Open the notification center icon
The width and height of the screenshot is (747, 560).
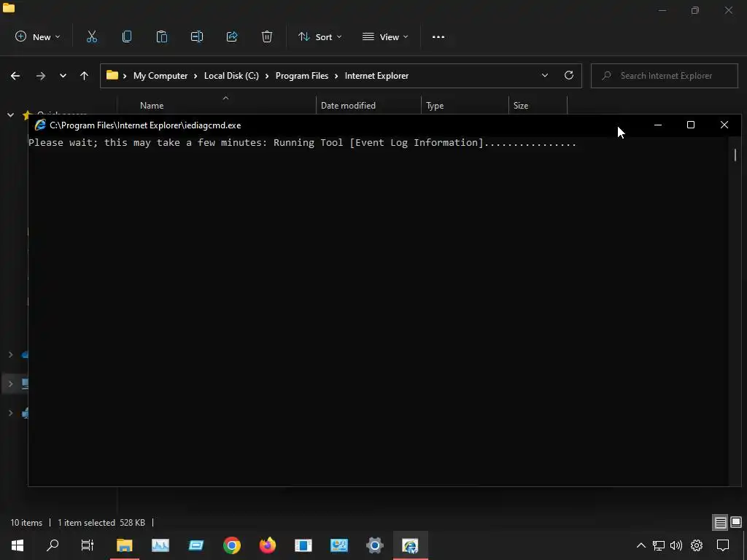[723, 545]
